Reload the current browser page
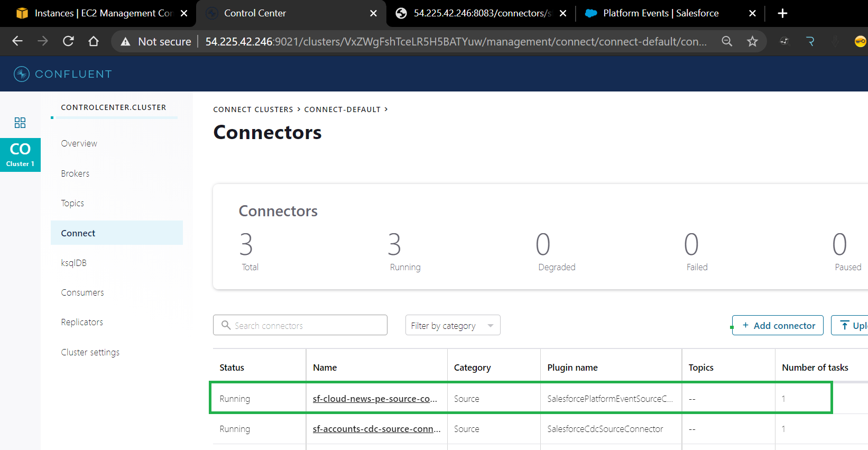Screen dimensions: 868x450 coord(68,41)
